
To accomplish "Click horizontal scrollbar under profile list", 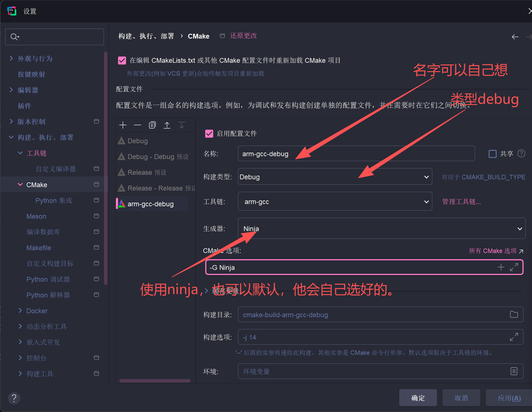I will (155, 381).
